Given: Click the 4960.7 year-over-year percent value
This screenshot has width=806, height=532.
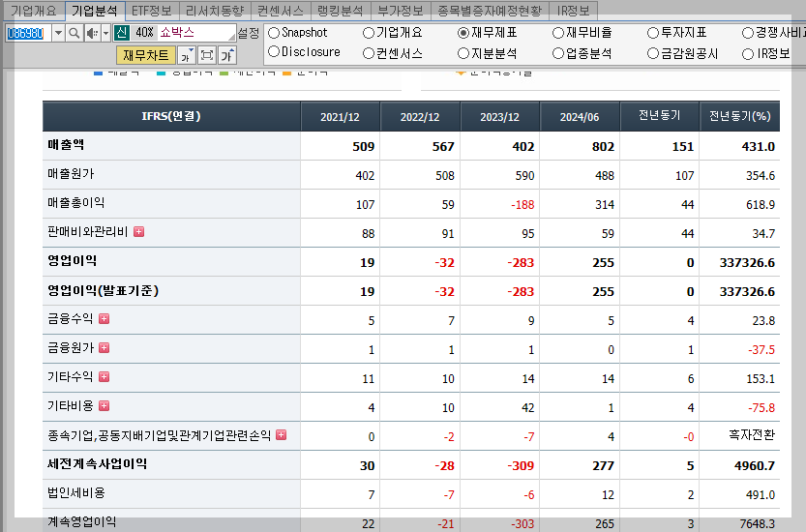Looking at the screenshot, I should click(755, 465).
